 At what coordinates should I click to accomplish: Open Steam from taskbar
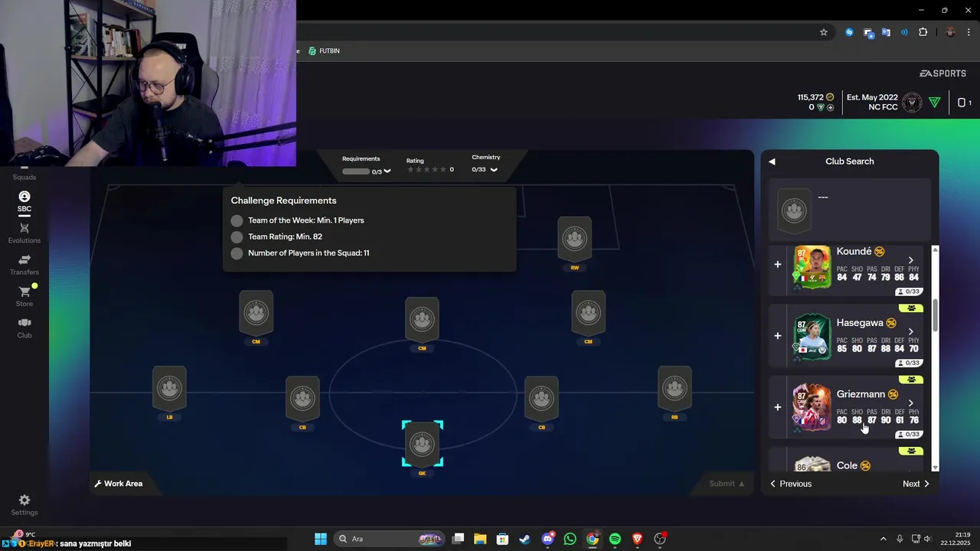pyautogui.click(x=524, y=539)
